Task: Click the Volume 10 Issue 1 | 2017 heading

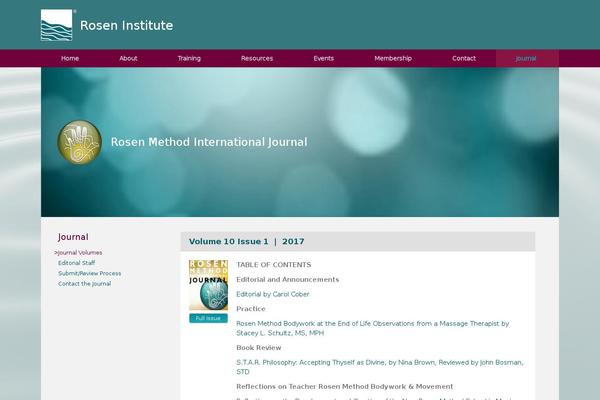Action: pyautogui.click(x=246, y=242)
